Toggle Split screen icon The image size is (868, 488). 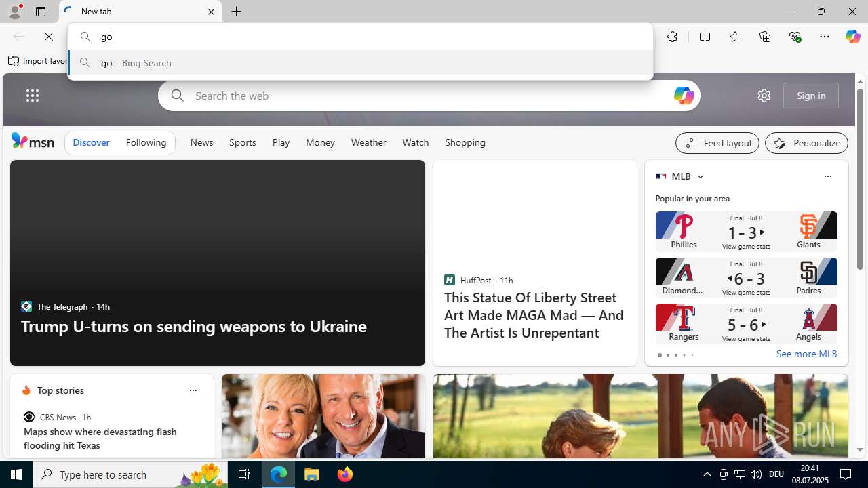pos(705,37)
